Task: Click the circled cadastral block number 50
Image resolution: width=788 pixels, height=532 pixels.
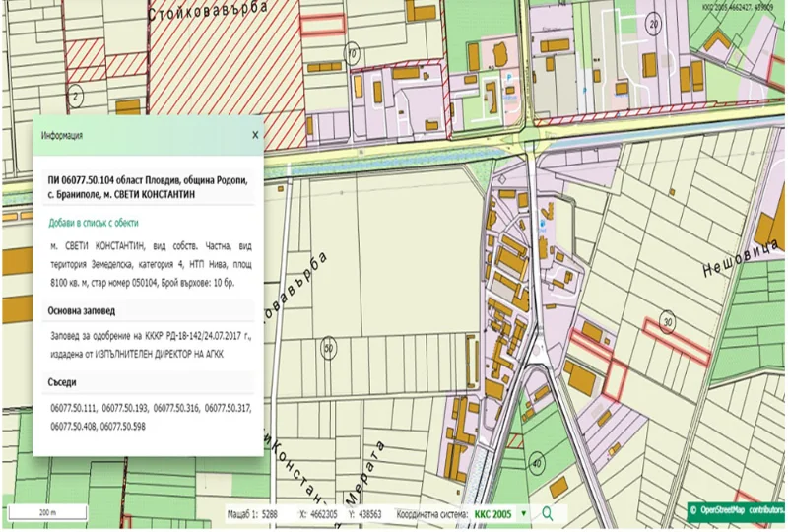Action: point(328,348)
